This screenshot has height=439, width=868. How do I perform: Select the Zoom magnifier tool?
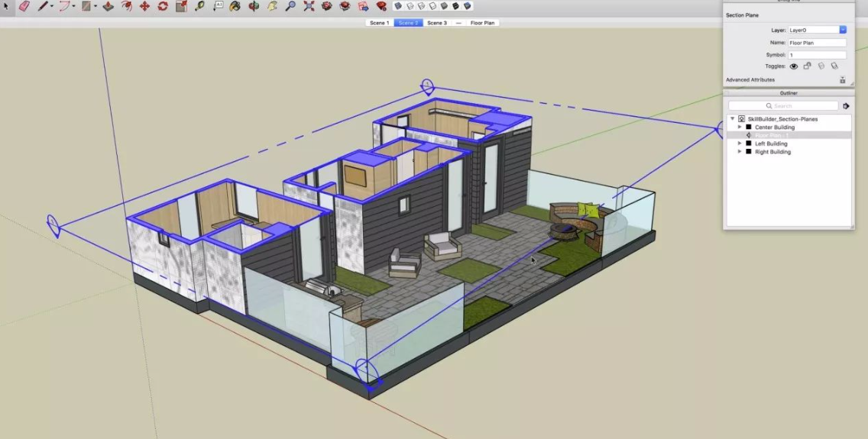pos(290,6)
